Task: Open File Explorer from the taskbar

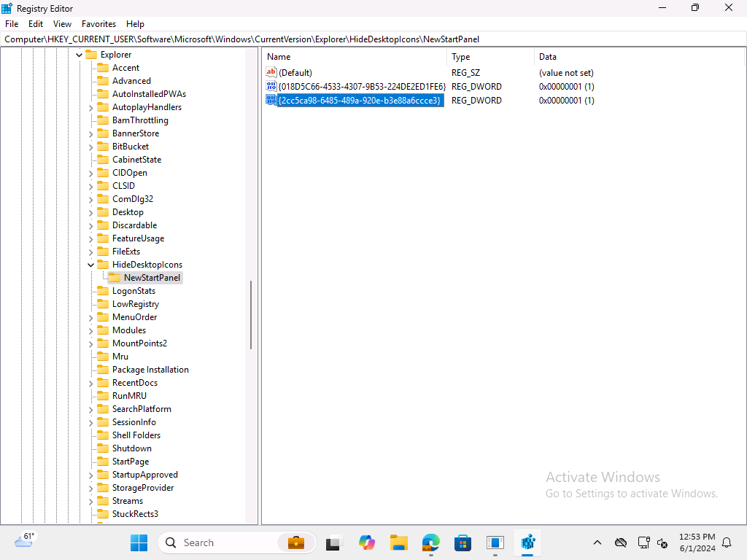Action: 398,542
